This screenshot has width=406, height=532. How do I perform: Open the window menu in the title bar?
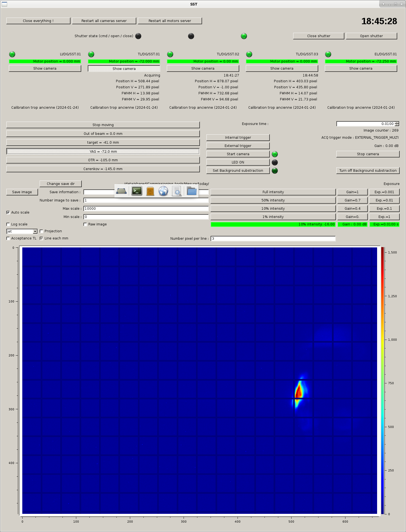4,4
